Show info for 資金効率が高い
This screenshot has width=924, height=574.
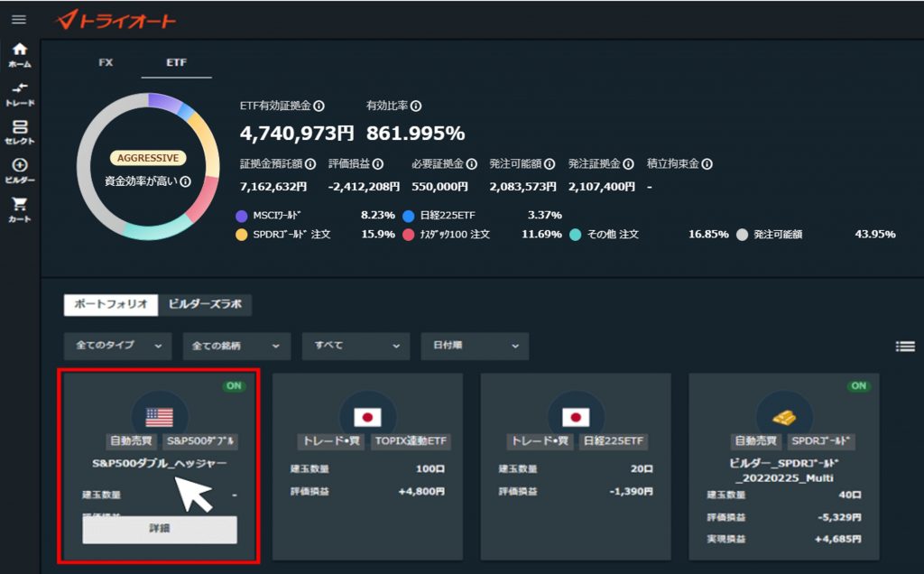[x=185, y=181]
